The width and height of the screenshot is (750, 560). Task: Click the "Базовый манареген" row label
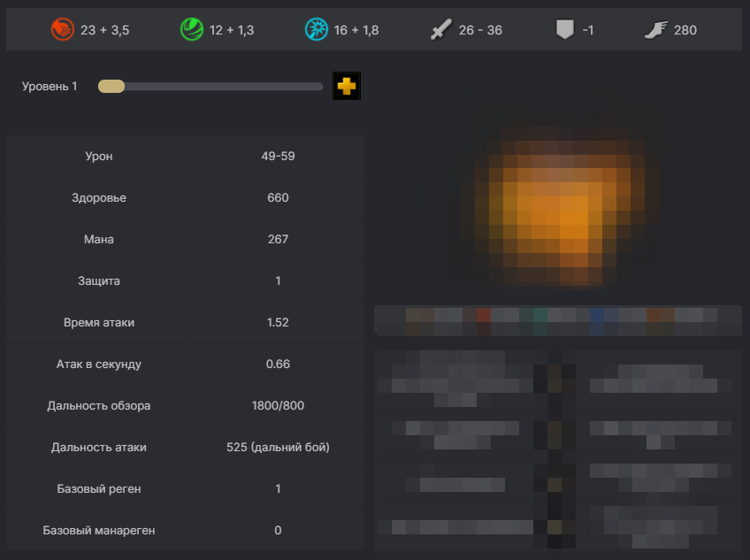tap(99, 531)
